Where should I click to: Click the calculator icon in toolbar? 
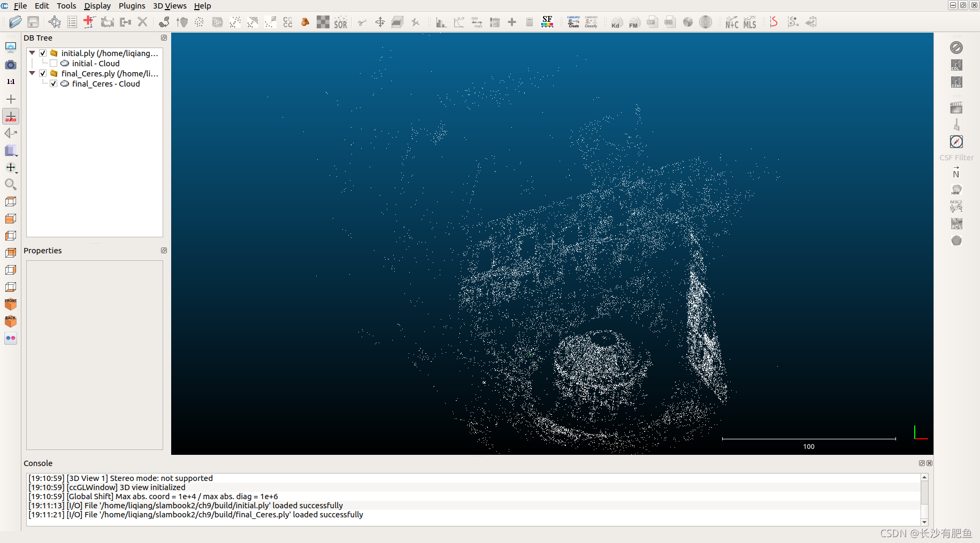tap(530, 22)
